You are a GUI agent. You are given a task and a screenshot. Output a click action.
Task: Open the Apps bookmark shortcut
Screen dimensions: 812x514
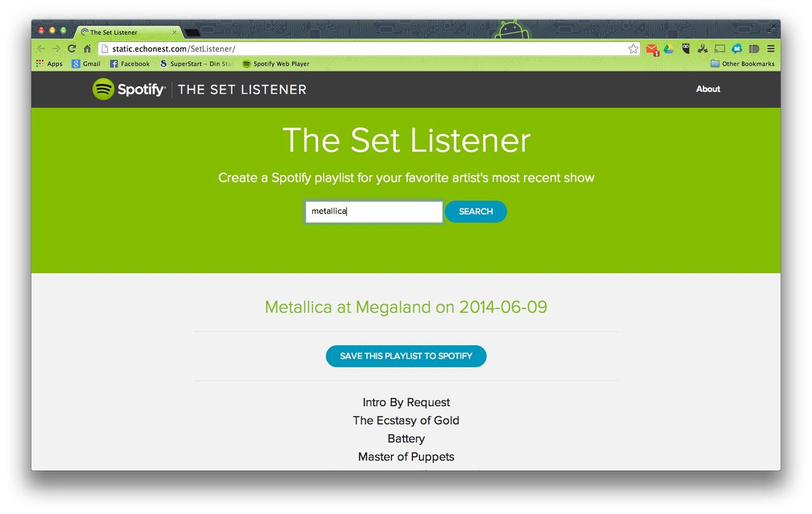click(x=49, y=64)
